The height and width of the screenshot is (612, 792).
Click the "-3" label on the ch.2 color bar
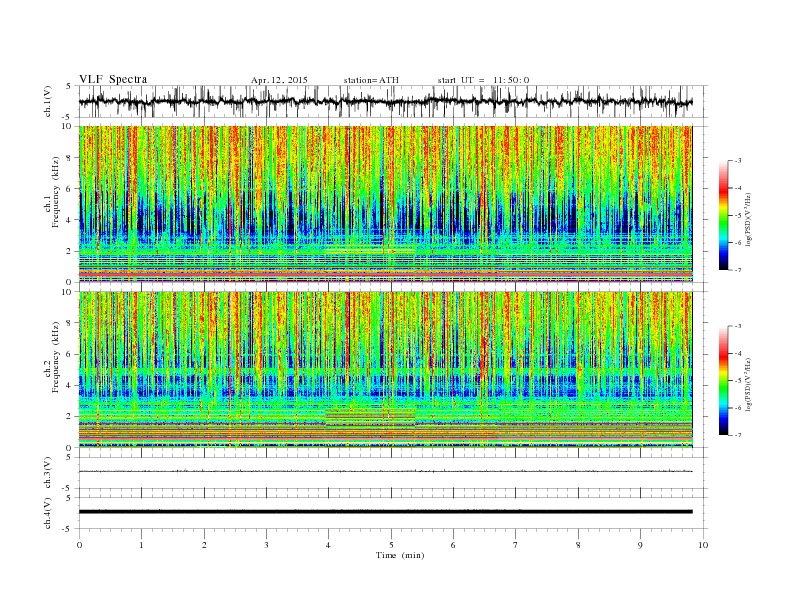pos(737,326)
